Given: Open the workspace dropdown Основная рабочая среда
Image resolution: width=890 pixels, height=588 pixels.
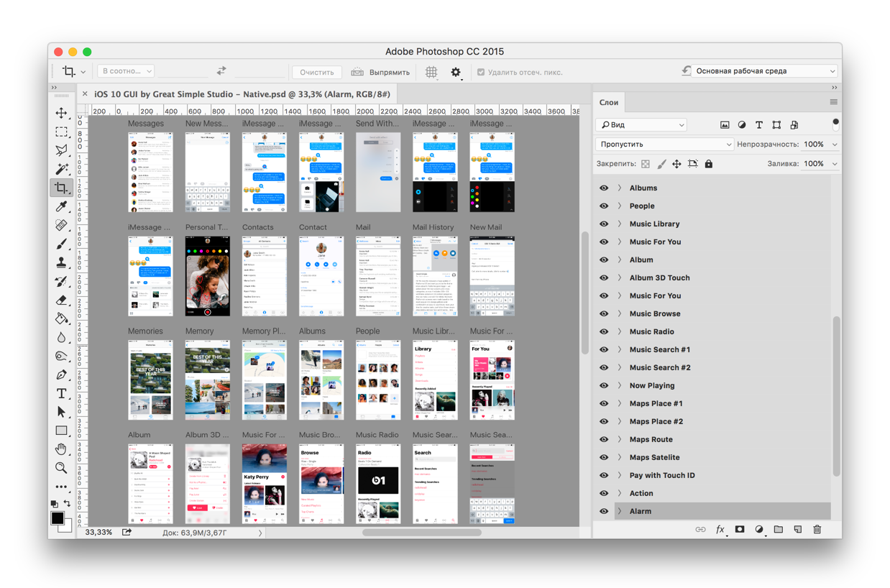Looking at the screenshot, I should [x=759, y=71].
